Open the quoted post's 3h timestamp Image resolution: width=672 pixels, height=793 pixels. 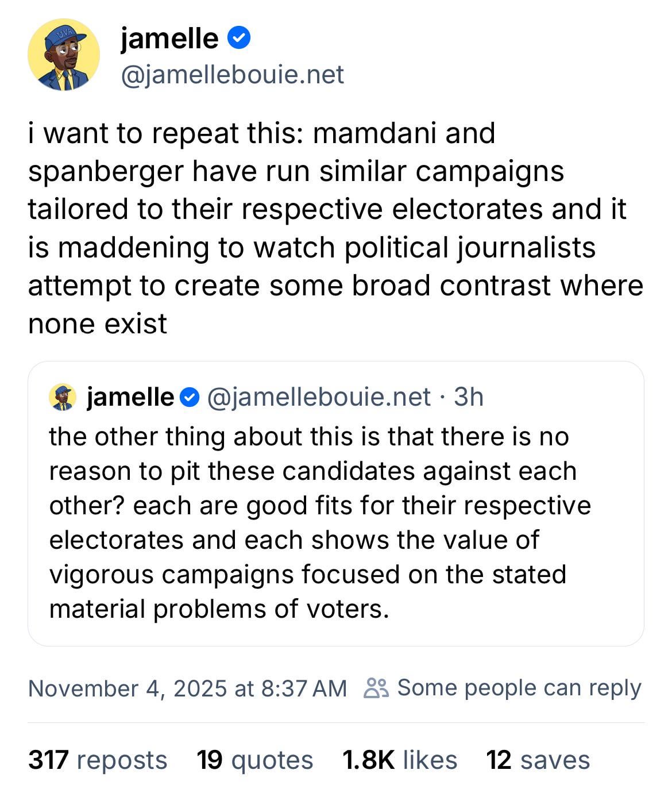(469, 397)
